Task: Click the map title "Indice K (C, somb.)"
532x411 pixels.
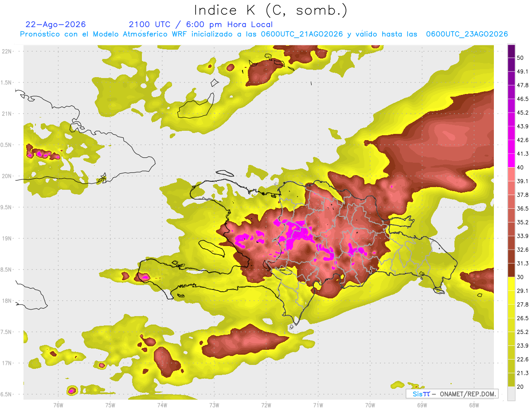Action: (271, 10)
